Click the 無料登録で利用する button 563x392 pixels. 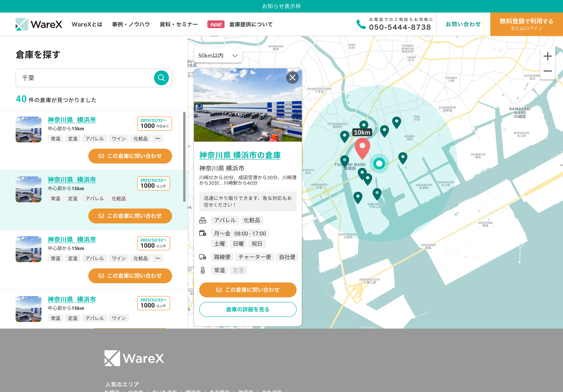(526, 24)
